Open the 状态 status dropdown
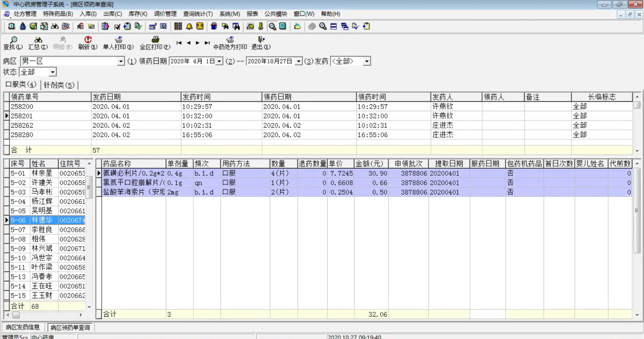Viewport: 644px width, 339px height. pos(52,72)
